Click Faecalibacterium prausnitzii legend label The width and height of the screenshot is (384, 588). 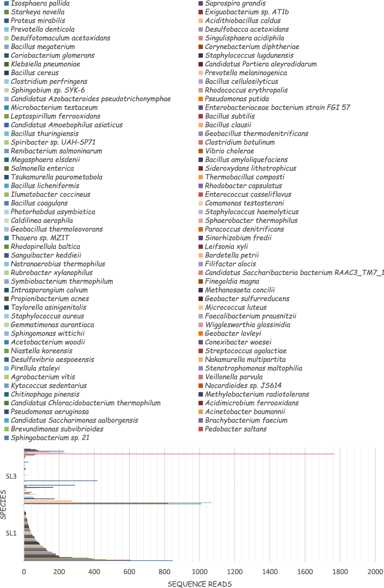(251, 316)
